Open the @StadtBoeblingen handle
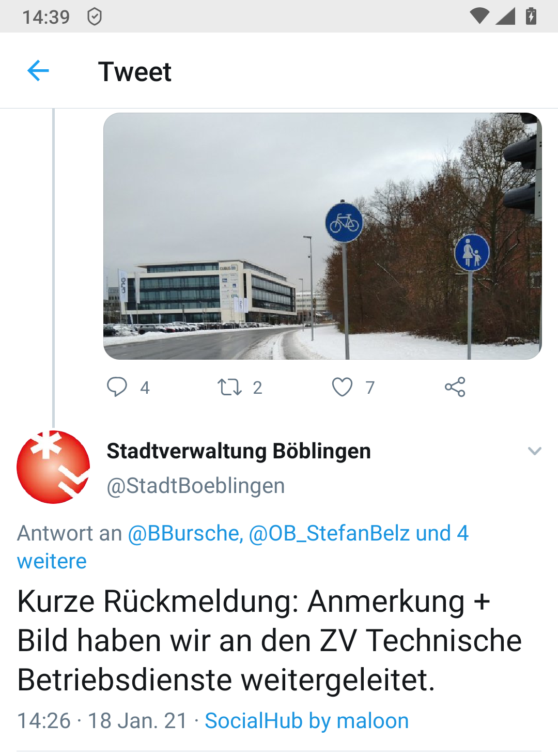Screen dimensions: 558x756 [196, 486]
